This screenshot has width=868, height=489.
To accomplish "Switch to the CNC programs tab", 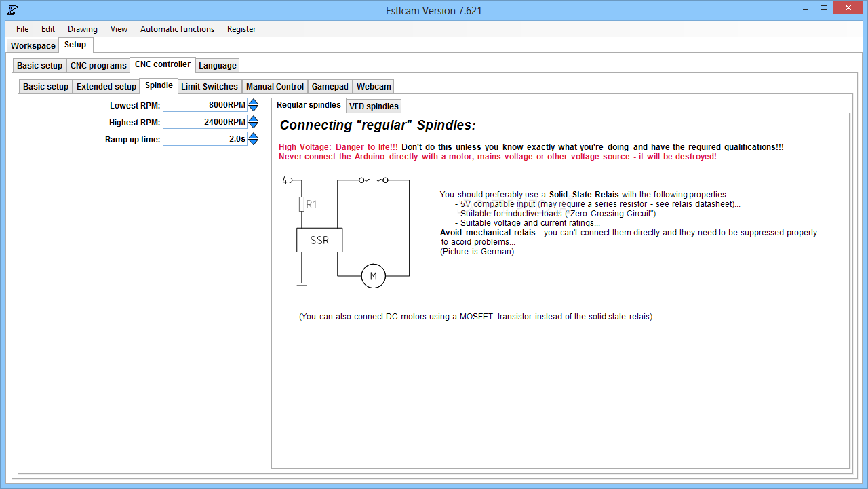I will pyautogui.click(x=98, y=66).
